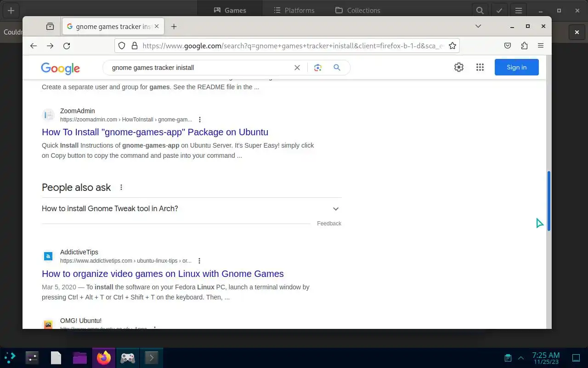Add game with plus in Games window
Viewport: 588px width, 368px height.
(x=11, y=10)
